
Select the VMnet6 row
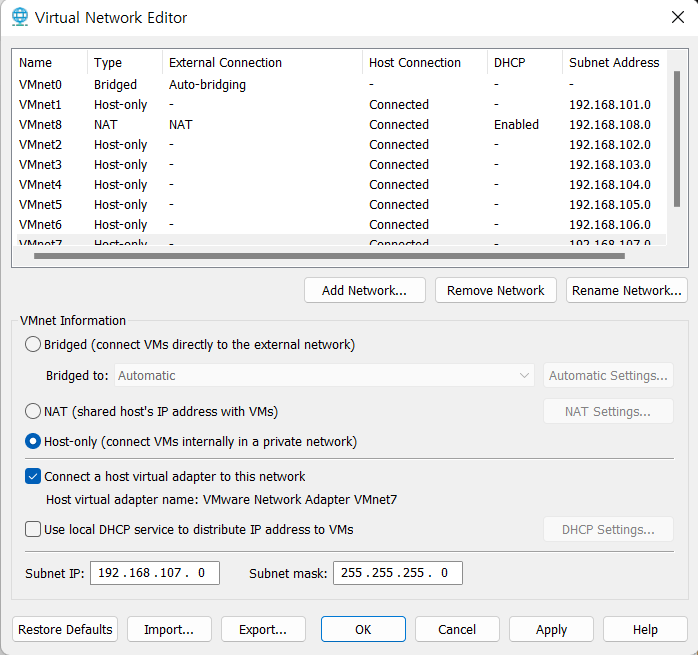[x=341, y=225]
